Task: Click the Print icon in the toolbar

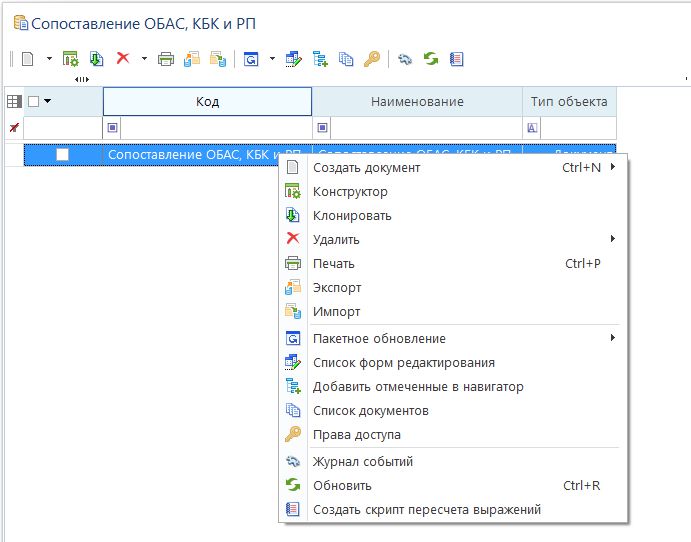Action: tap(166, 59)
